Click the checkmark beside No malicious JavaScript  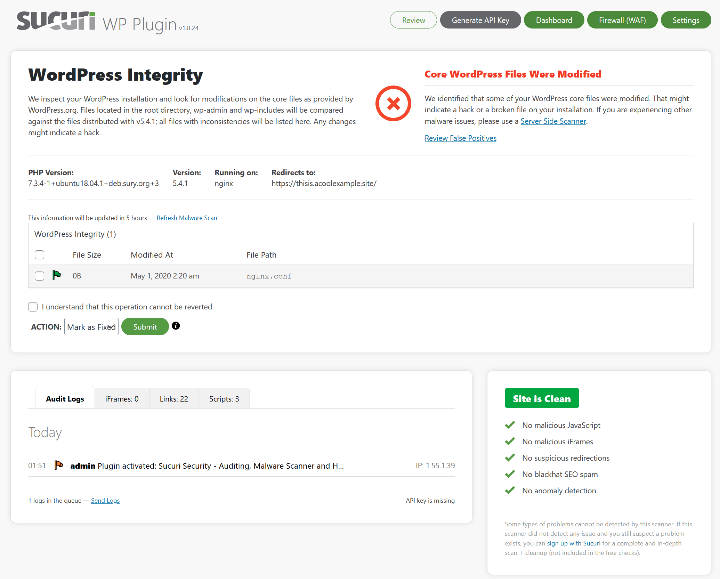[x=511, y=425]
